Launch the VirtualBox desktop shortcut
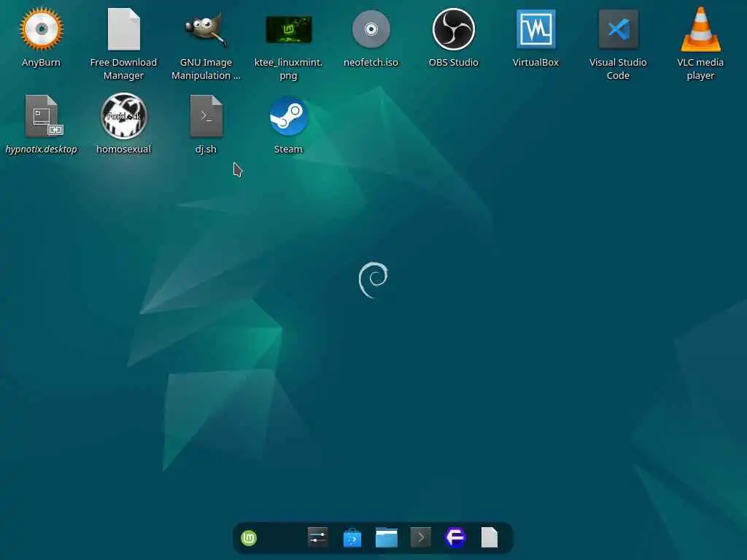747x560 pixels. click(536, 29)
